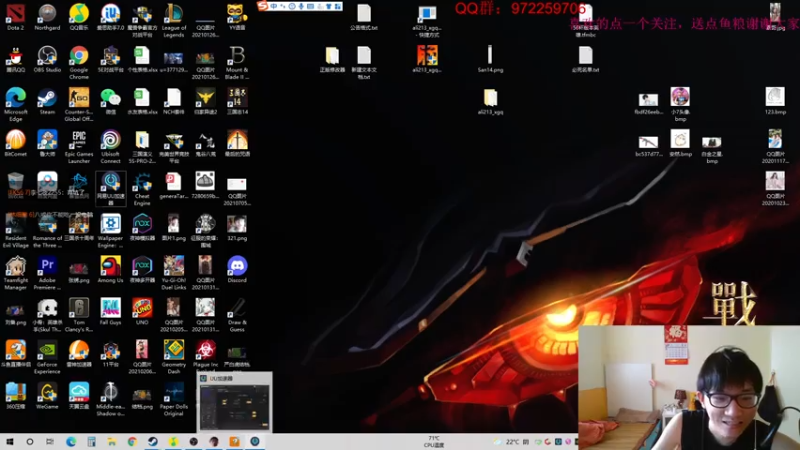This screenshot has height=450, width=800.
Task: Launch Ubisoft Connect from the desktop
Action: 110,147
